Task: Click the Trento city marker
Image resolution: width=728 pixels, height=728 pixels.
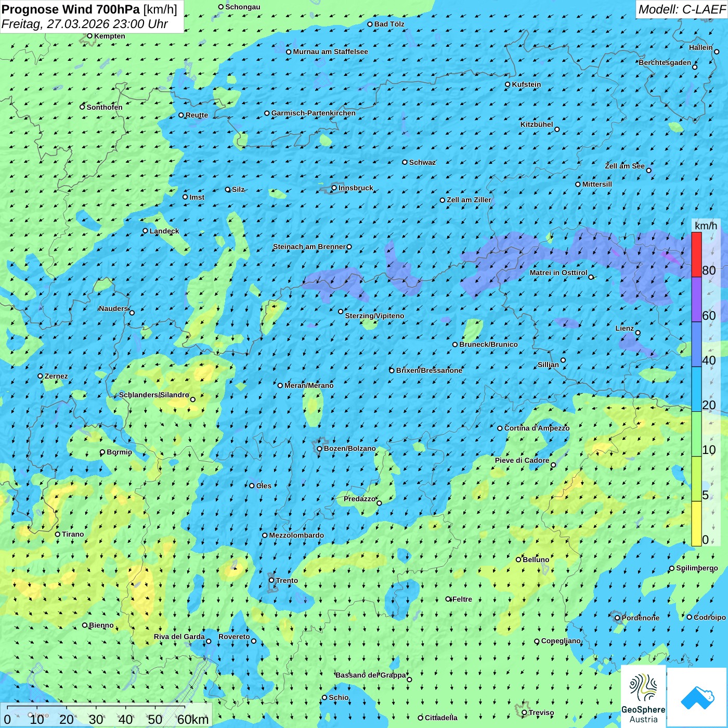Action: click(x=271, y=580)
